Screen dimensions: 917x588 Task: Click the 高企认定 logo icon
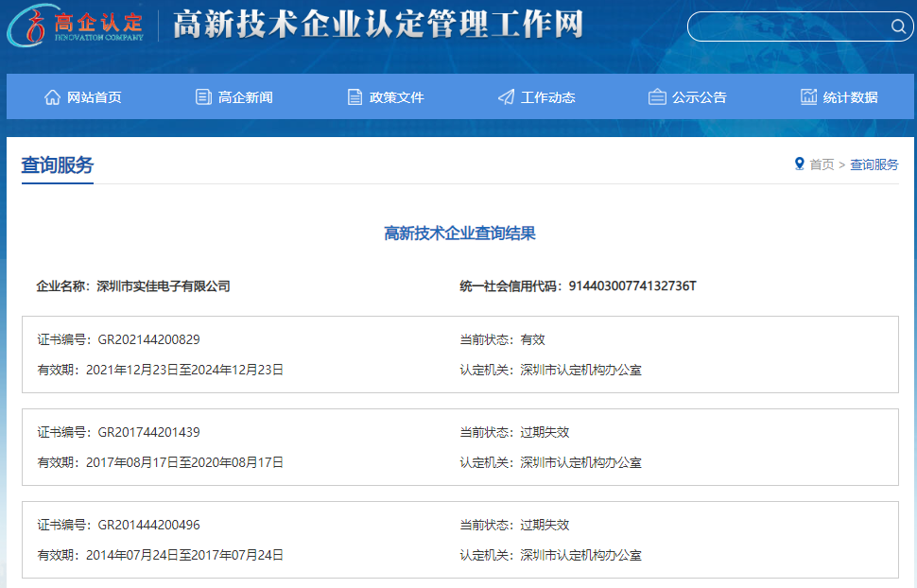pyautogui.click(x=30, y=26)
